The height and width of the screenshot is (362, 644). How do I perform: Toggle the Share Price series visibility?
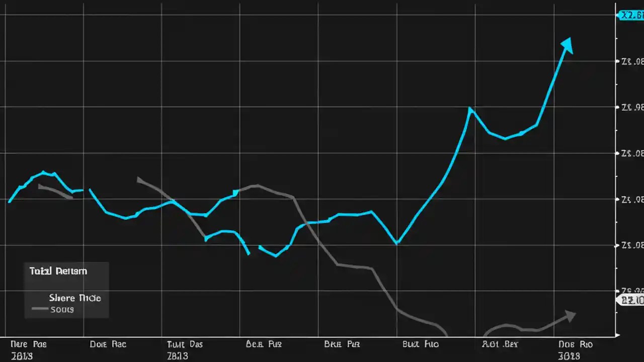point(74,298)
